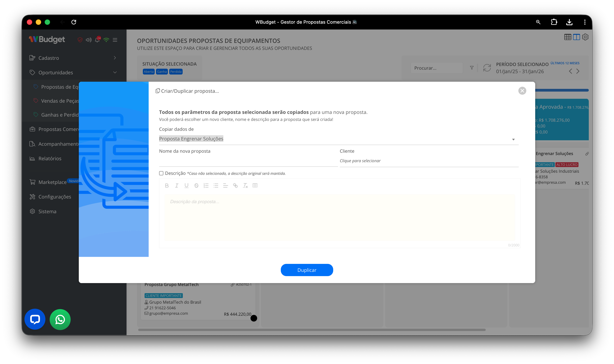Image resolution: width=614 pixels, height=364 pixels.
Task: Click the Nome da nova proposta field
Action: pos(248,161)
